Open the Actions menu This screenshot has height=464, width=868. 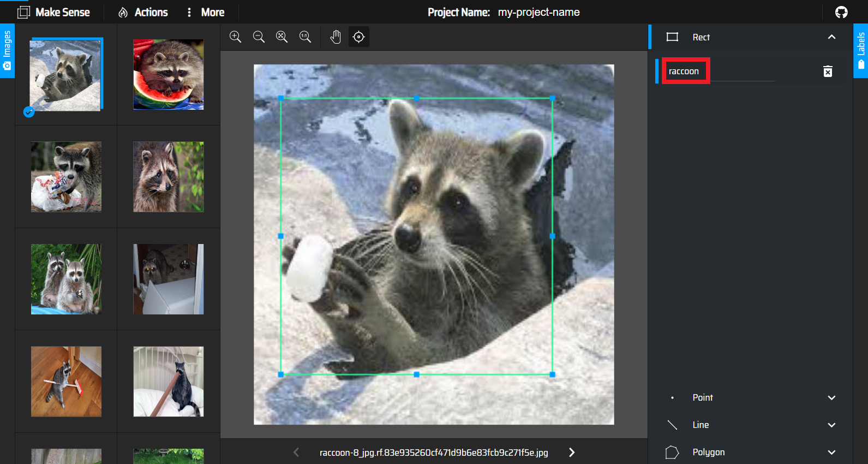point(143,12)
